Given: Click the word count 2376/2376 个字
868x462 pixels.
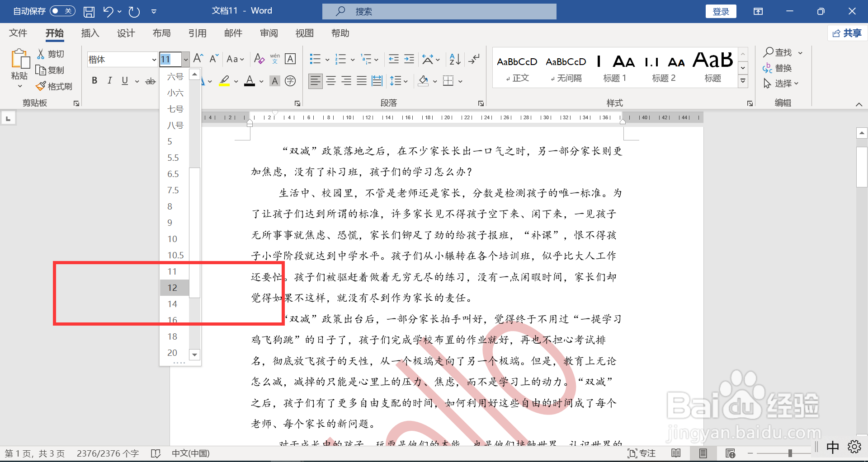Looking at the screenshot, I should point(108,453).
